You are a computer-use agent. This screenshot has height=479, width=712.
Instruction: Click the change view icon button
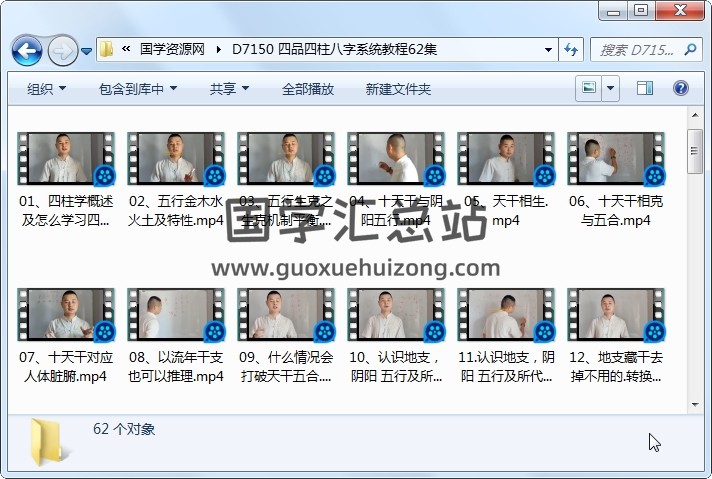(589, 89)
